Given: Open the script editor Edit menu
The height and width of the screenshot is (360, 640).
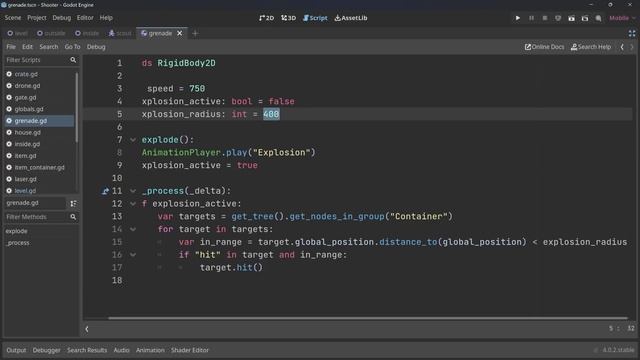Looking at the screenshot, I should tap(27, 47).
